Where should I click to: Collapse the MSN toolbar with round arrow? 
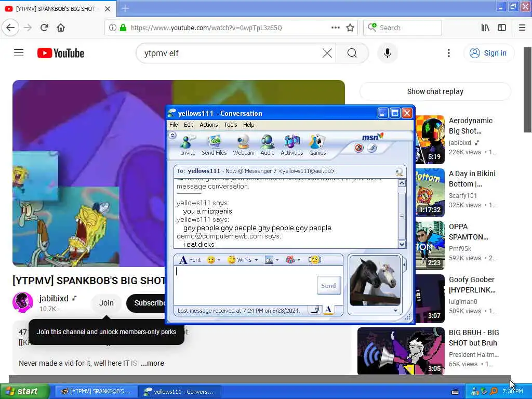pyautogui.click(x=172, y=136)
